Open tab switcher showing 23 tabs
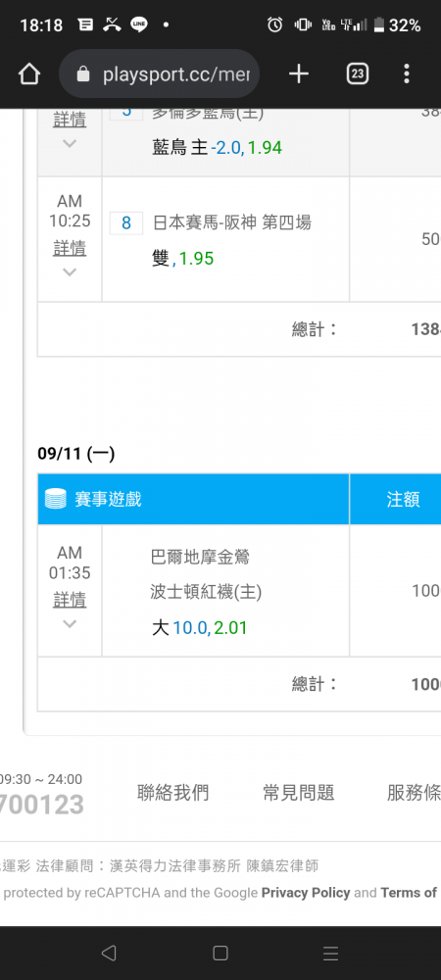This screenshot has width=441, height=980. click(x=357, y=74)
